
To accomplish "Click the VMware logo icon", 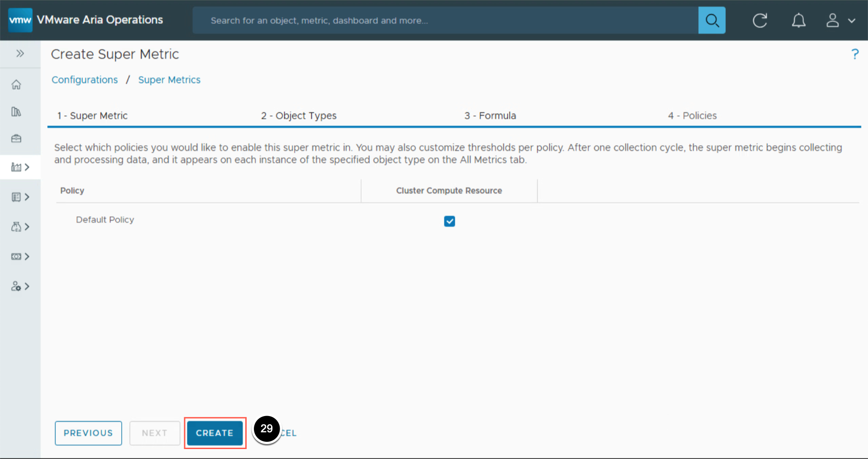I will click(x=20, y=20).
